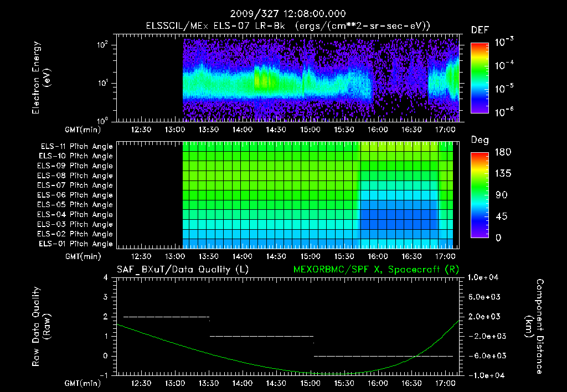This screenshot has height=392, width=567.
Task: Click the 2.0e+03 right axis tick
Action: [484, 317]
